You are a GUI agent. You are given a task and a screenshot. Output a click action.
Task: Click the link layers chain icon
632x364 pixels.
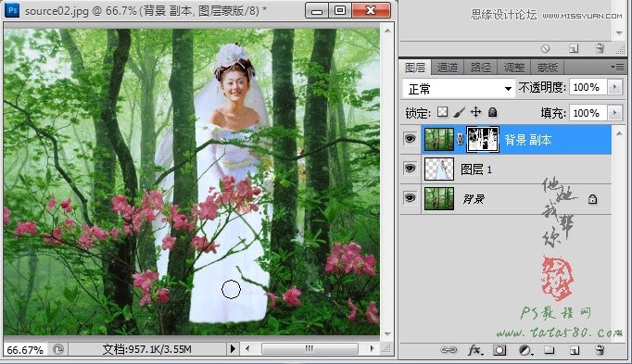click(449, 350)
